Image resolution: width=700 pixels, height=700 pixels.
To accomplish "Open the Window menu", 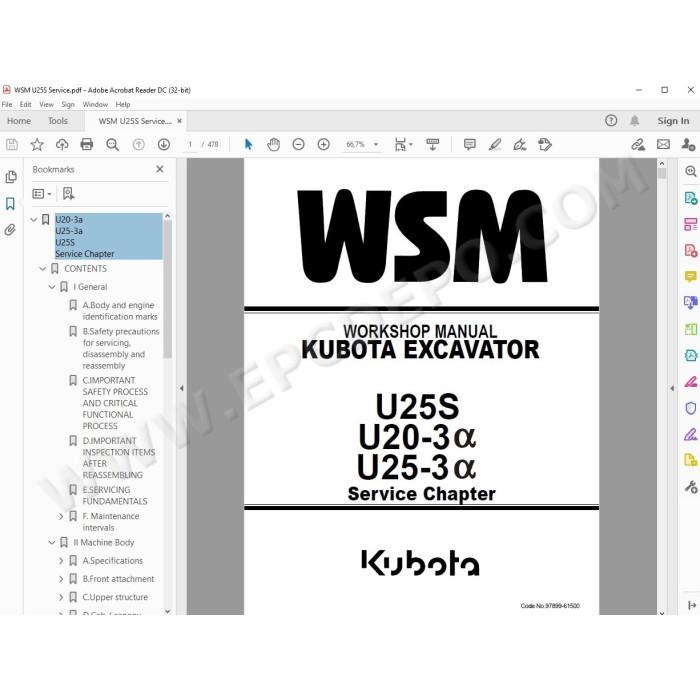I will coord(95,104).
